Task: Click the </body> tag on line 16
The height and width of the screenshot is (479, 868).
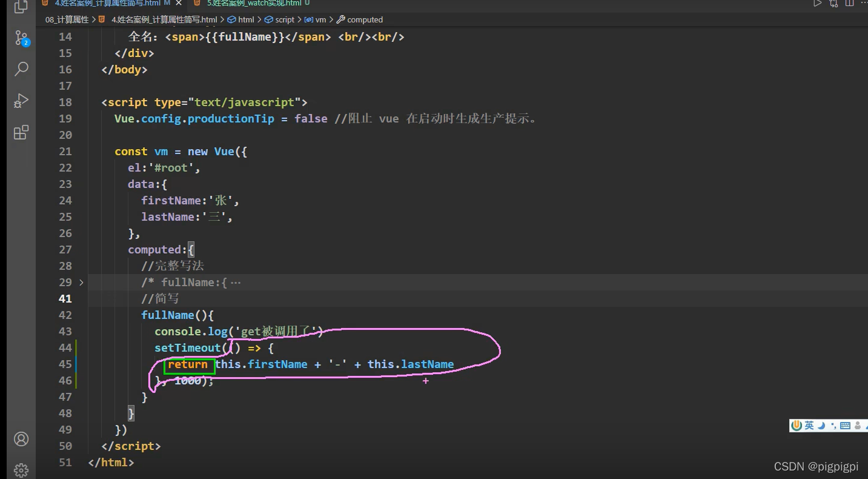Action: click(124, 69)
